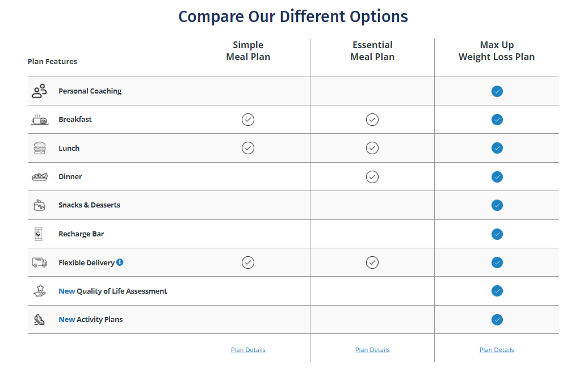
Task: Click the Activity Plans sneaker icon
Action: pos(39,320)
